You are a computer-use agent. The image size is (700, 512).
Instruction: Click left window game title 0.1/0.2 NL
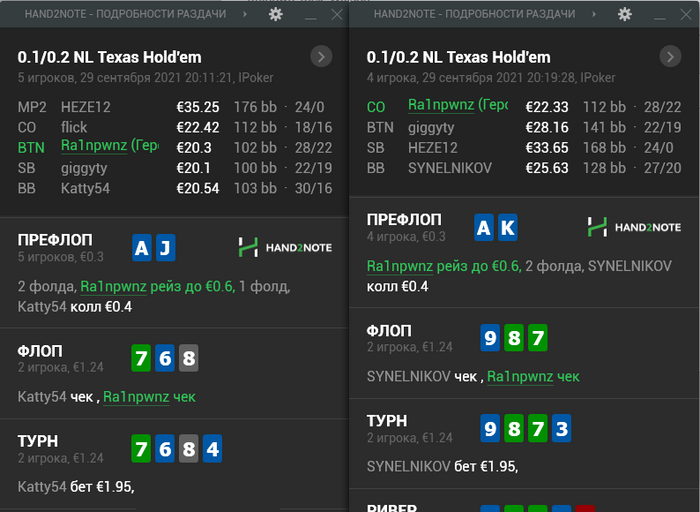coord(109,58)
